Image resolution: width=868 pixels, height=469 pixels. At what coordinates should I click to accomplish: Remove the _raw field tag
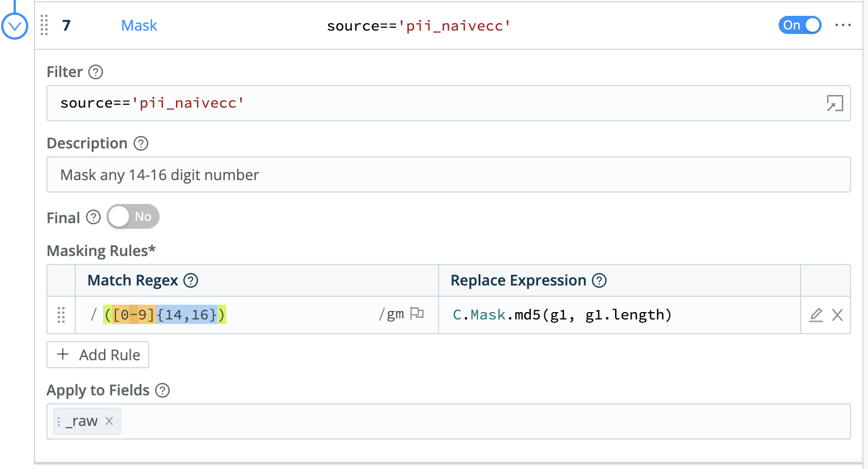(109, 421)
